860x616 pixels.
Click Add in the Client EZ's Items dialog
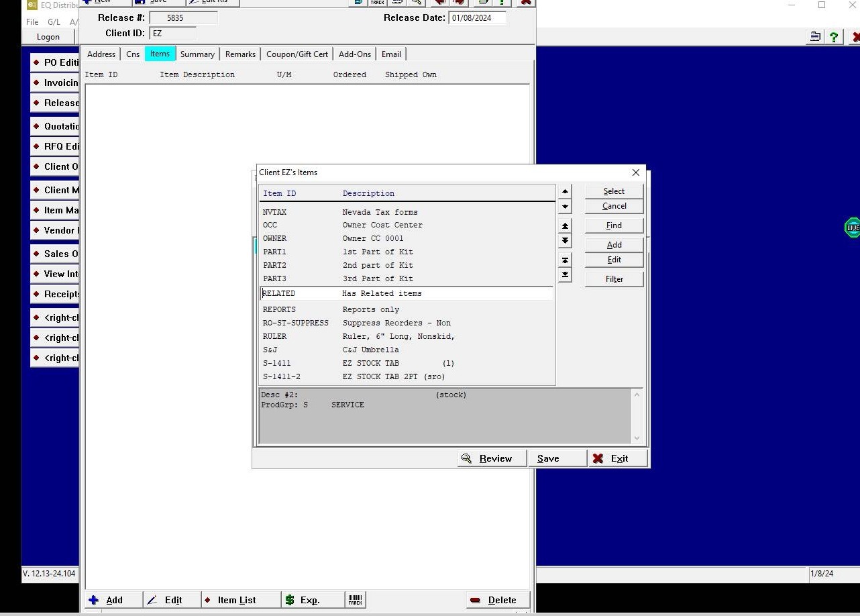pos(614,245)
